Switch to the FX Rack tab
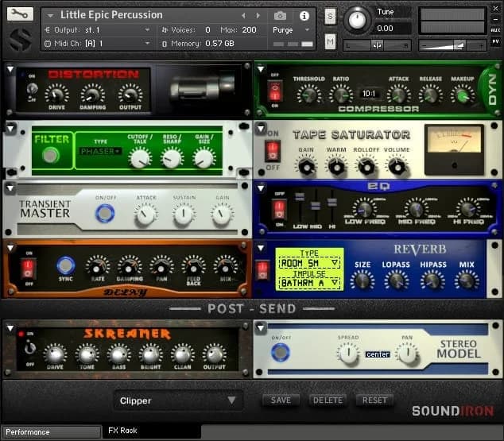Image resolution: width=504 pixels, height=441 pixels. pyautogui.click(x=151, y=431)
